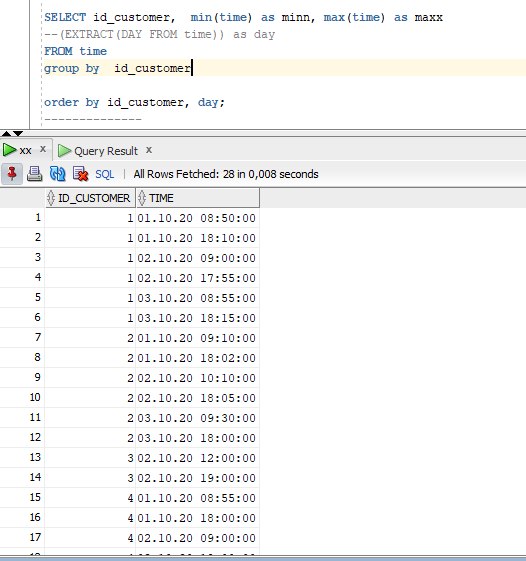The image size is (526, 561).
Task: Select the cell 03.10.20 09:30:00
Action: coord(197,418)
